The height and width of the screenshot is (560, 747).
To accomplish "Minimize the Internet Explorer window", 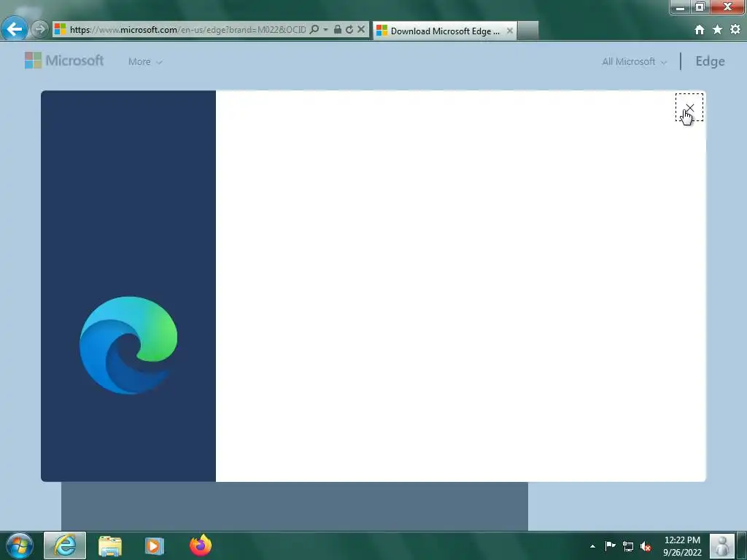I will [x=681, y=7].
